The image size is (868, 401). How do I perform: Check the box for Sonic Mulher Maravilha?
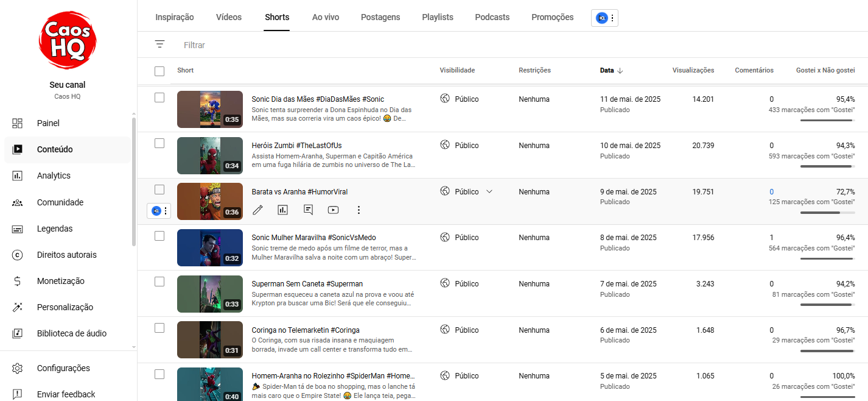point(159,236)
